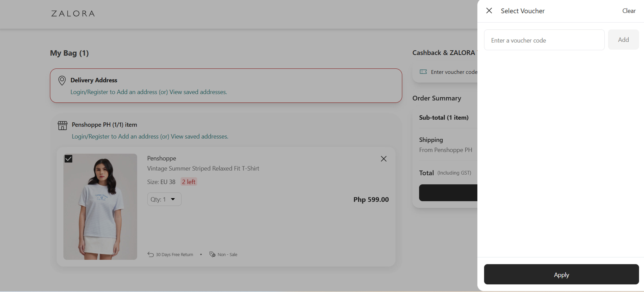Open the striped T-shirt product thumbnail

(x=100, y=206)
